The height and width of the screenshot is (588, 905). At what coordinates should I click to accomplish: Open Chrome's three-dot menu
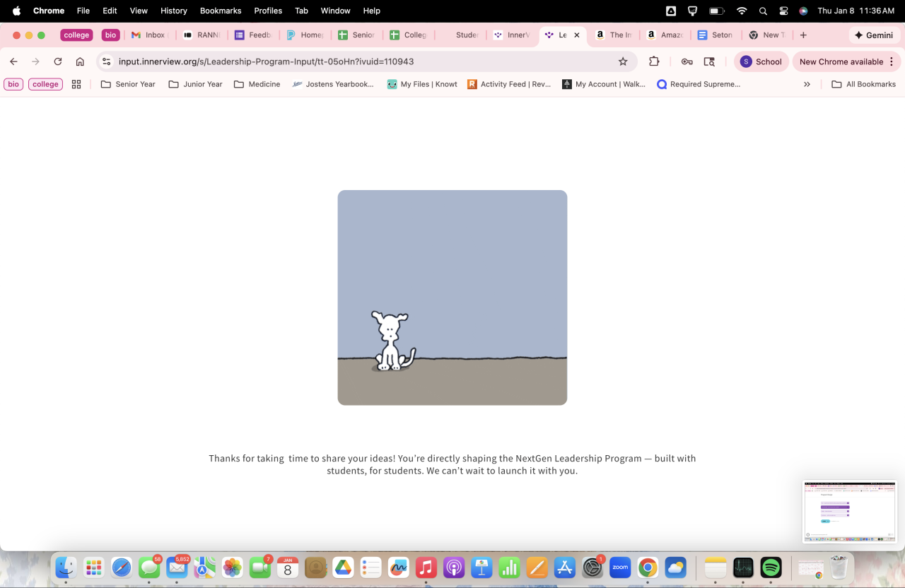(x=892, y=61)
